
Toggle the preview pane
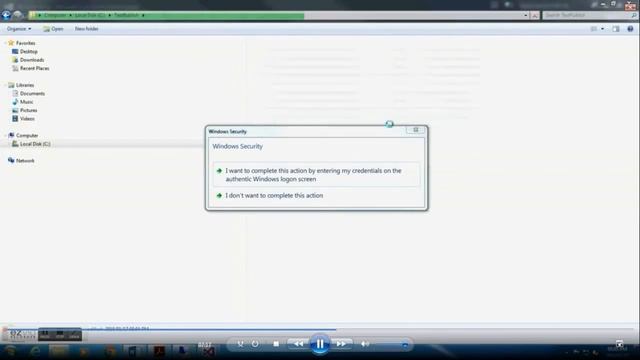616,29
